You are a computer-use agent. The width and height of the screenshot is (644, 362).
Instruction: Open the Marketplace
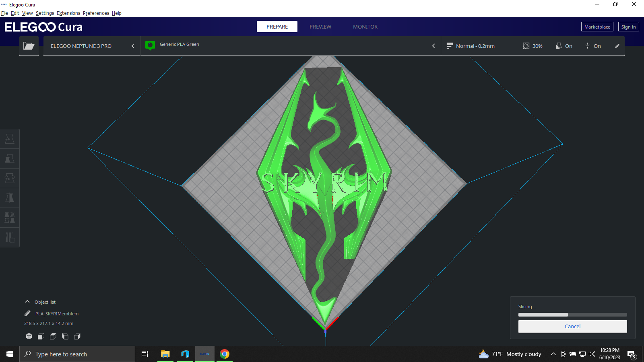(597, 27)
